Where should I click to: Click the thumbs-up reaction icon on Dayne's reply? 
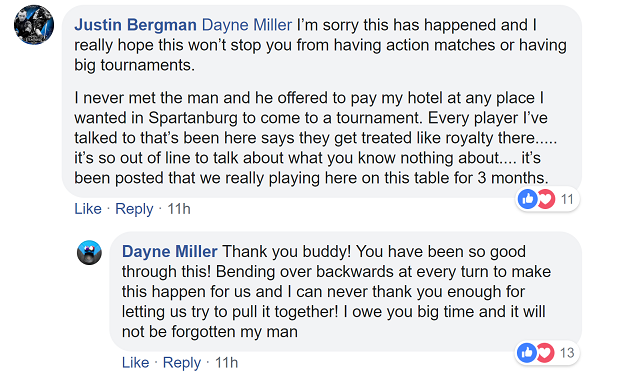(x=527, y=352)
